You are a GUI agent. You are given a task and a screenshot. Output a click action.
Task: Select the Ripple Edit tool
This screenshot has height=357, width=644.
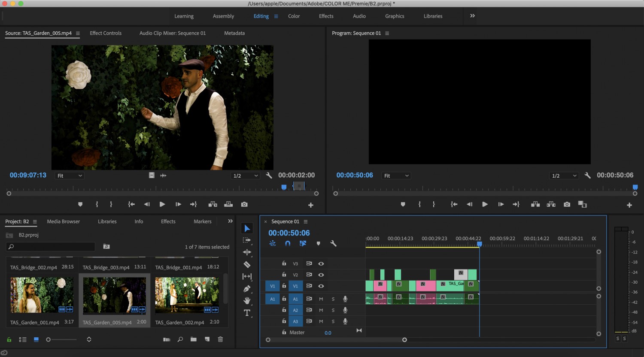click(247, 252)
